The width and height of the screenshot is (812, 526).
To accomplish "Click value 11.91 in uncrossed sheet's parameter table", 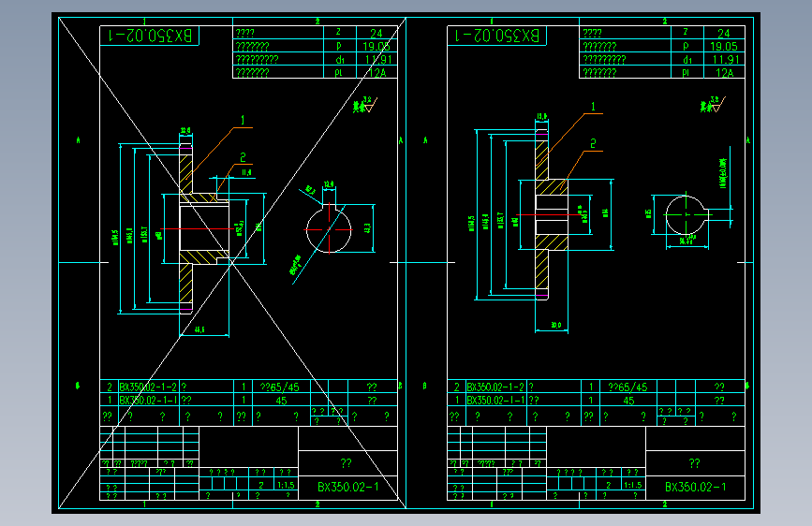I will point(726,60).
